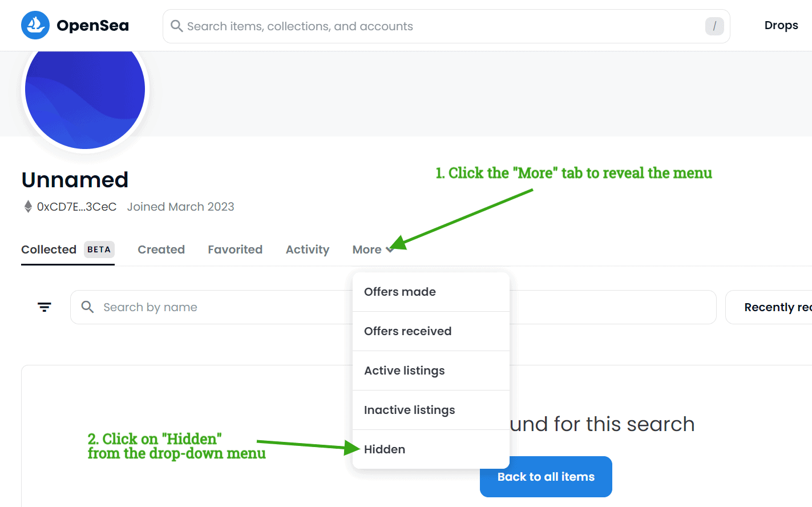
Task: Open the filter lines icon
Action: (45, 307)
